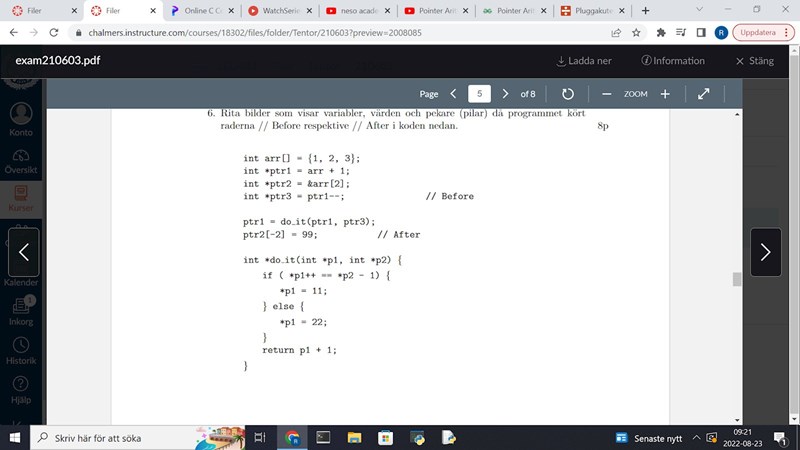Switch to the Pluggakuten tab

[594, 10]
